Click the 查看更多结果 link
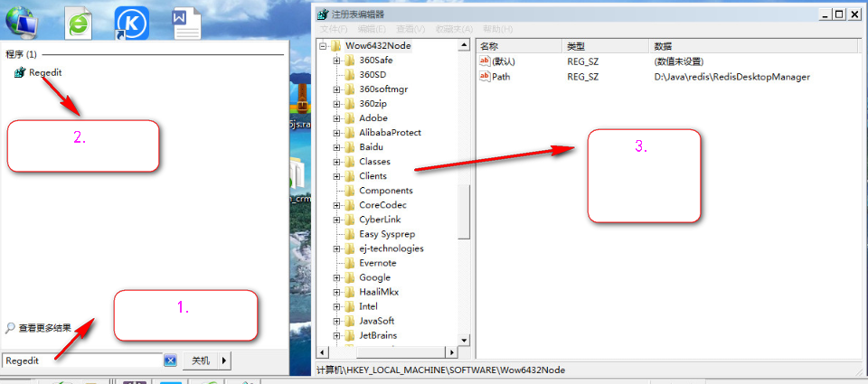 click(x=45, y=328)
